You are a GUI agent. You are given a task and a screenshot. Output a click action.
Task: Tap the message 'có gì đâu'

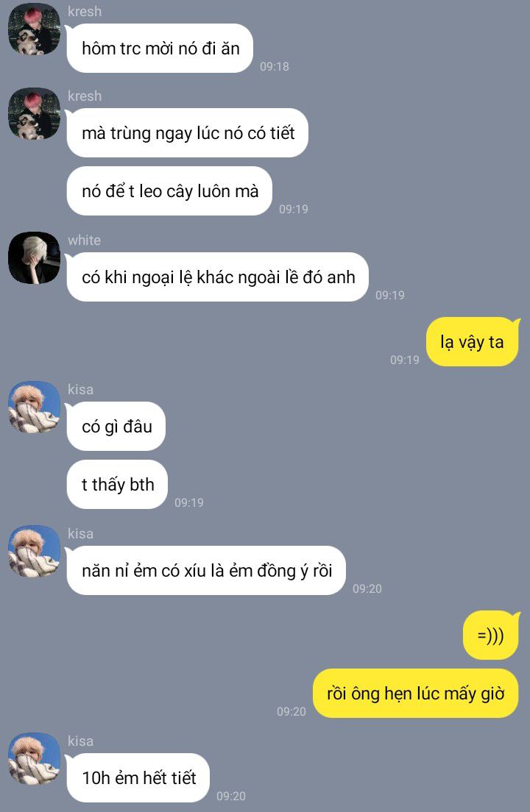point(116,426)
